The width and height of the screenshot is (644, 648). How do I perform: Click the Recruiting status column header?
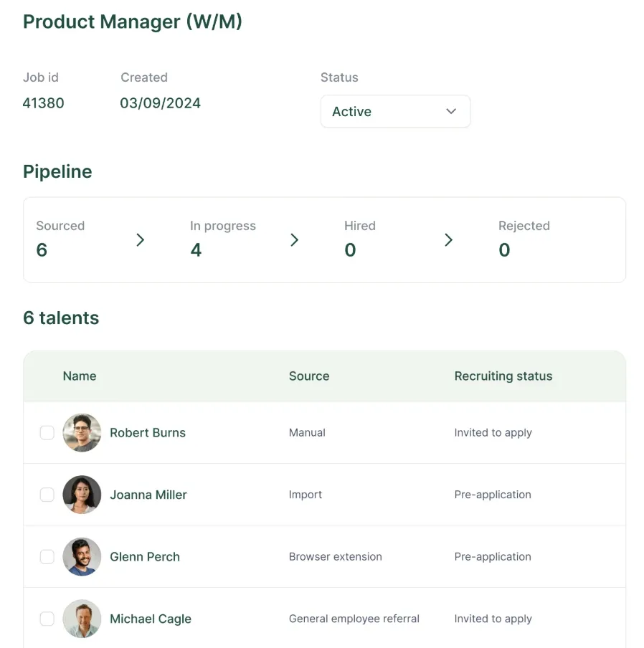[x=503, y=376]
